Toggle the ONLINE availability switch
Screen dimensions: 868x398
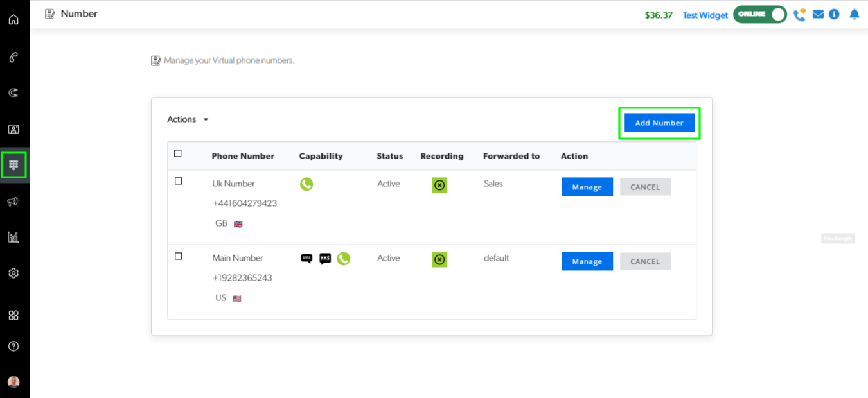tap(760, 14)
